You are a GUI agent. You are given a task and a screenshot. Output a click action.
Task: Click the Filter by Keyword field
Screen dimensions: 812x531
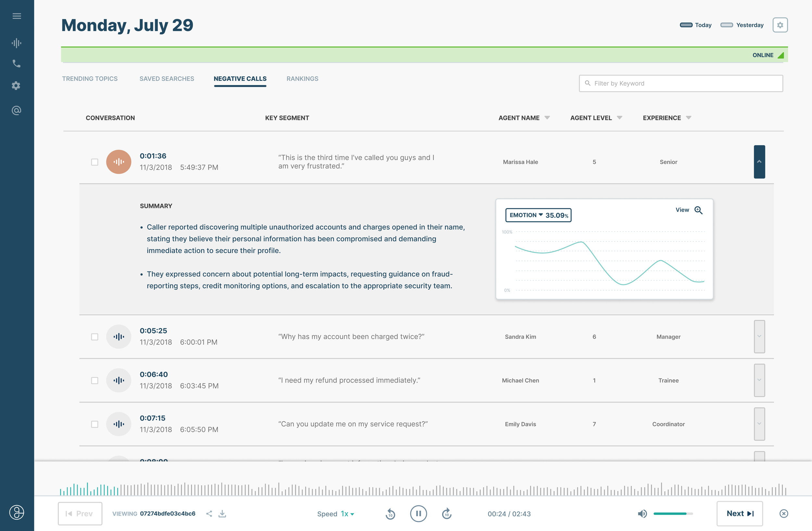click(x=681, y=83)
